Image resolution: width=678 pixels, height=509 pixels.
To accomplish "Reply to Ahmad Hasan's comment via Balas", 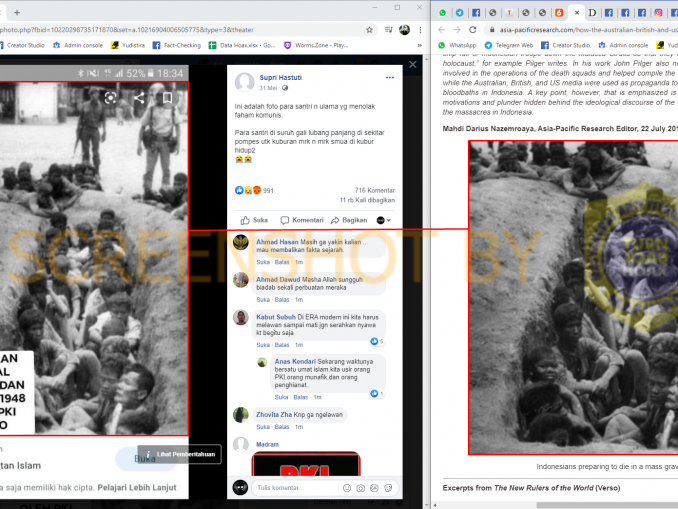I will [x=282, y=262].
